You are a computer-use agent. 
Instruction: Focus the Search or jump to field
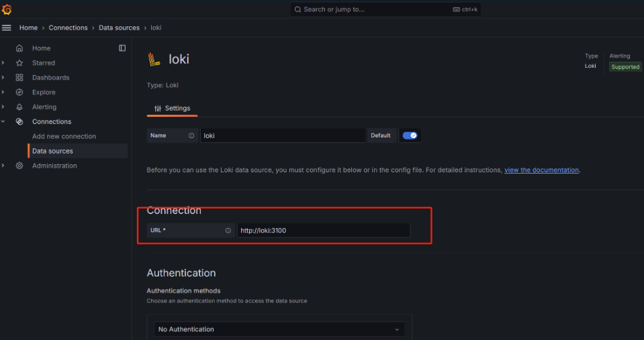(x=385, y=9)
